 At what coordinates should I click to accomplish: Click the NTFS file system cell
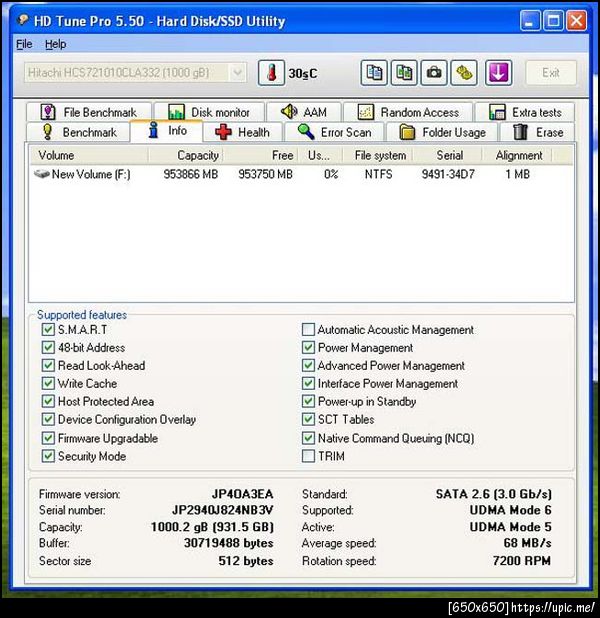378,174
